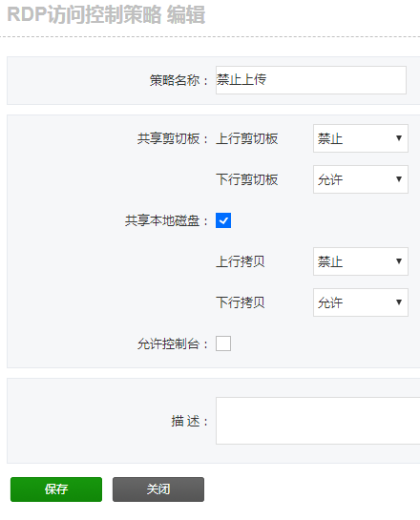Enable the 允许控制台 checkbox

point(223,343)
